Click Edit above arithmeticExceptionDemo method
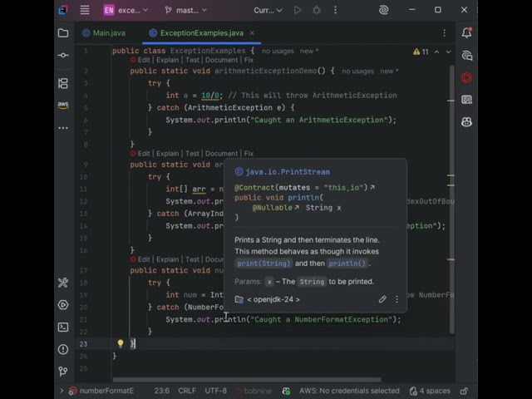Image resolution: width=532 pixels, height=399 pixels. (144, 60)
